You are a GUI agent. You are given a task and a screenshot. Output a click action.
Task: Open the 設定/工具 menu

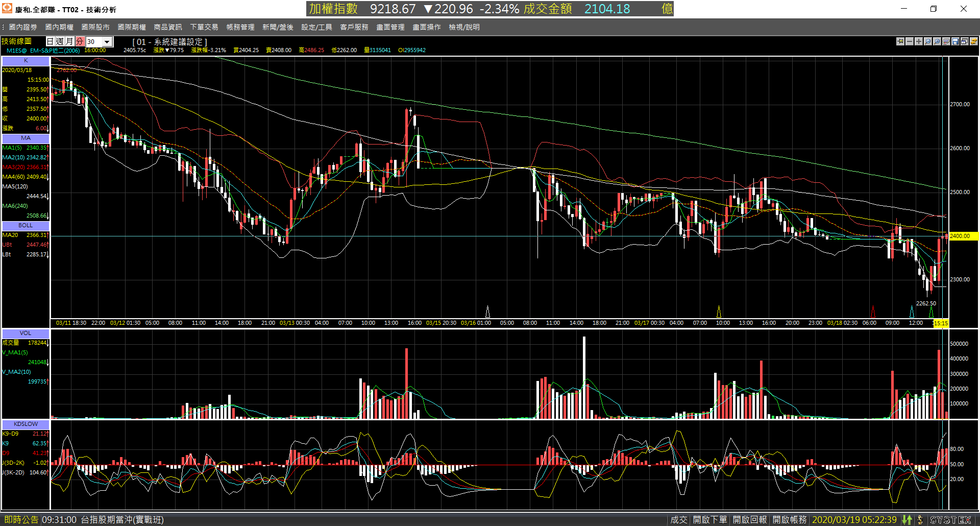tap(316, 27)
